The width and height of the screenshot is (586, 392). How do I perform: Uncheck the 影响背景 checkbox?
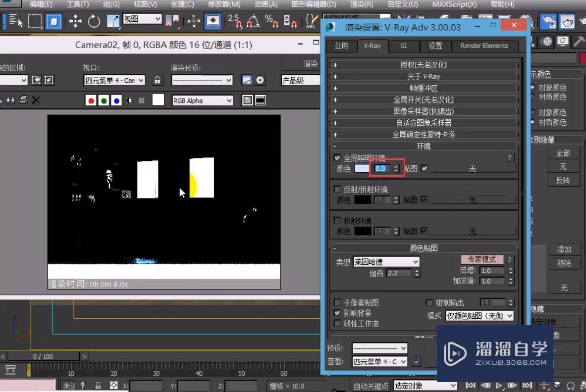coord(337,313)
